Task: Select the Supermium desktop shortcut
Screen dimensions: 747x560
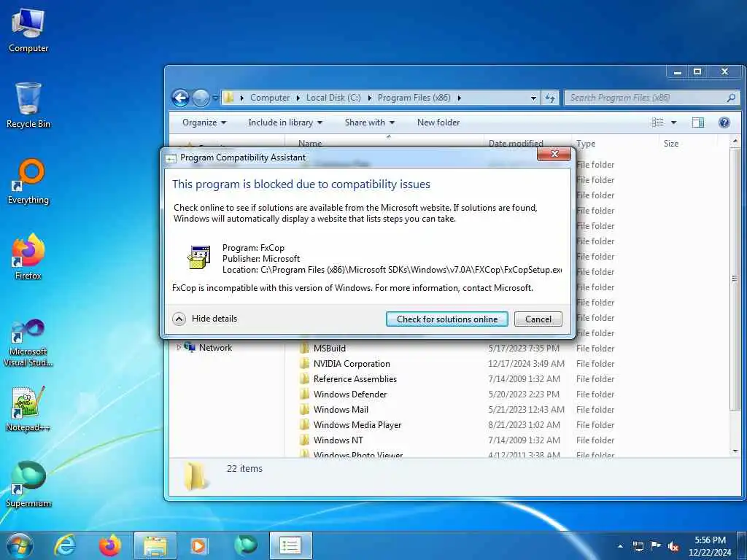Action: click(28, 485)
